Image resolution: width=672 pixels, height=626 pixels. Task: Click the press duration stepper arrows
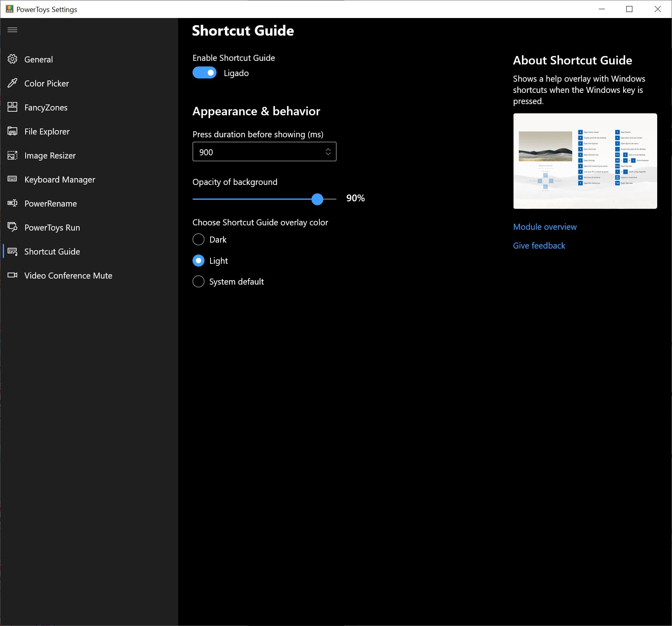pos(328,152)
